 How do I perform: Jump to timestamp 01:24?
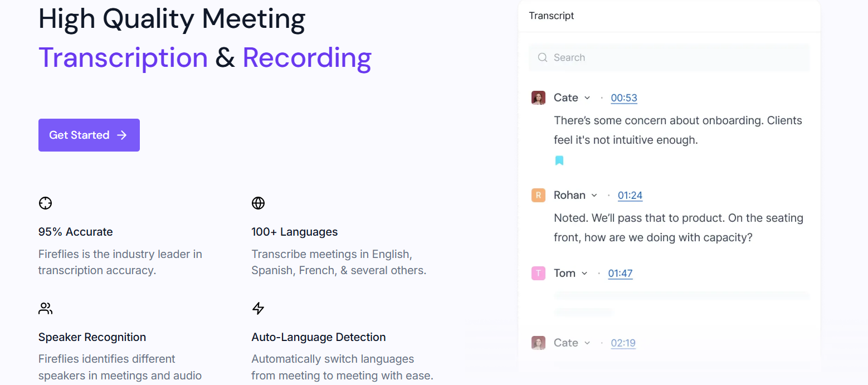pyautogui.click(x=630, y=196)
